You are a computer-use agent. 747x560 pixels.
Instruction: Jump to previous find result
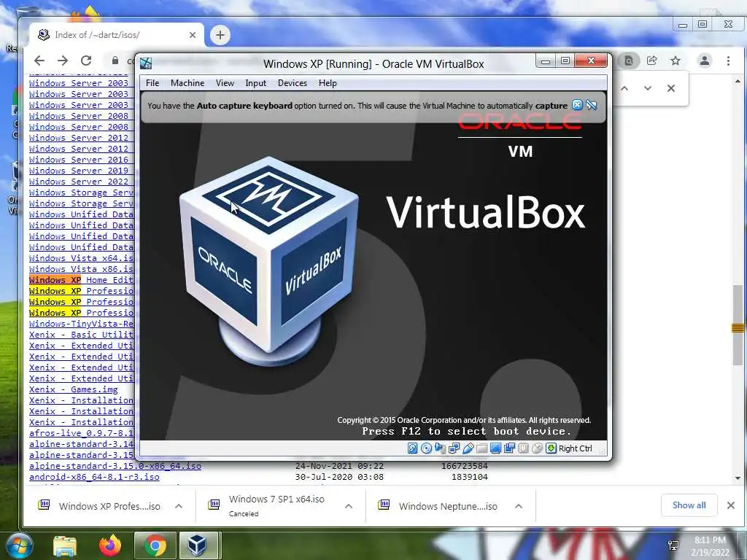tap(624, 88)
